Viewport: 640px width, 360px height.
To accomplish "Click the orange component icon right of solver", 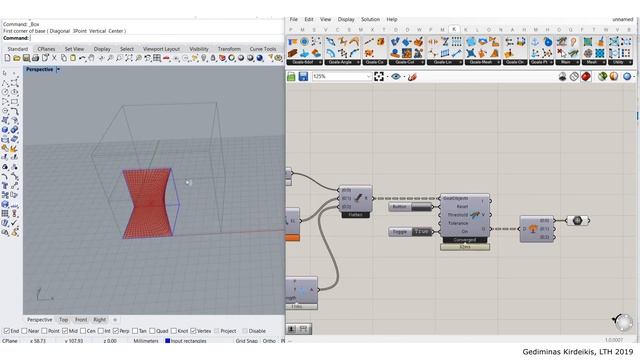I will pyautogui.click(x=533, y=229).
